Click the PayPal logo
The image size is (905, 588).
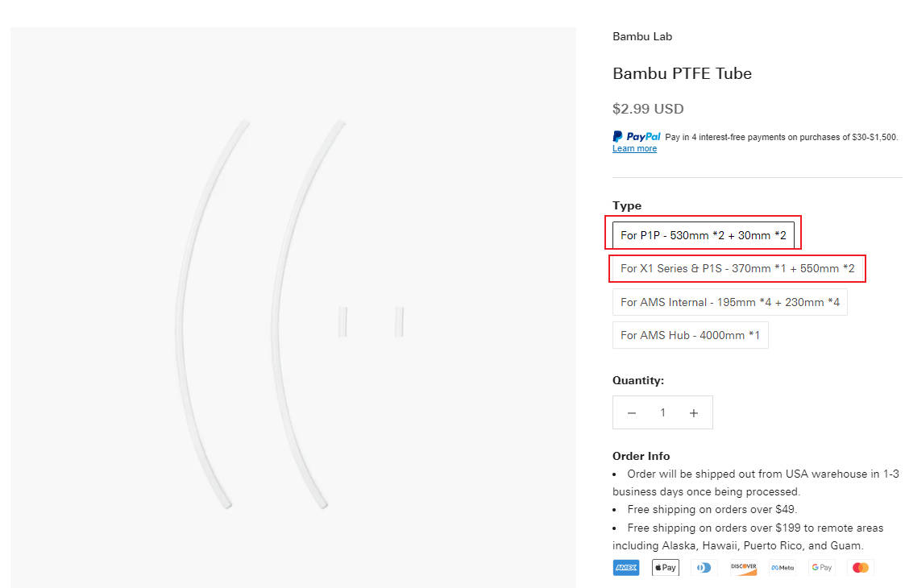pyautogui.click(x=637, y=137)
